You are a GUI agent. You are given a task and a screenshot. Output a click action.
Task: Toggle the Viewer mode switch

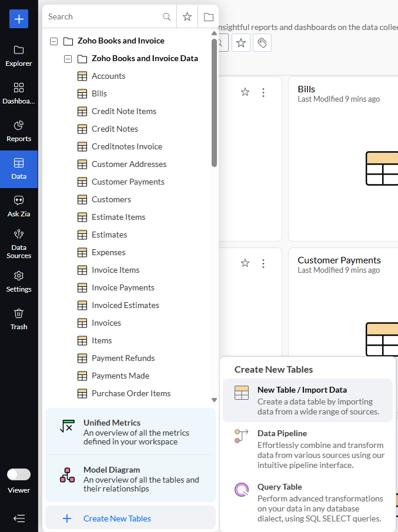[x=19, y=474]
